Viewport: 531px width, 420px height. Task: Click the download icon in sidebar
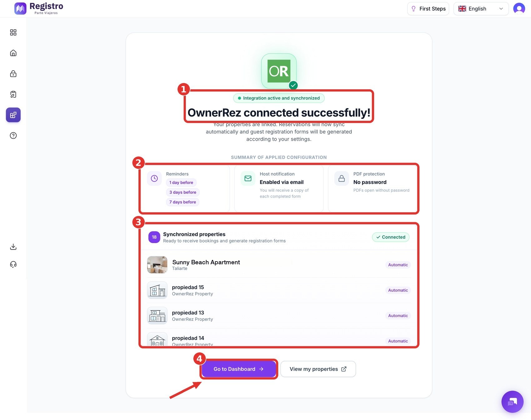pyautogui.click(x=13, y=247)
